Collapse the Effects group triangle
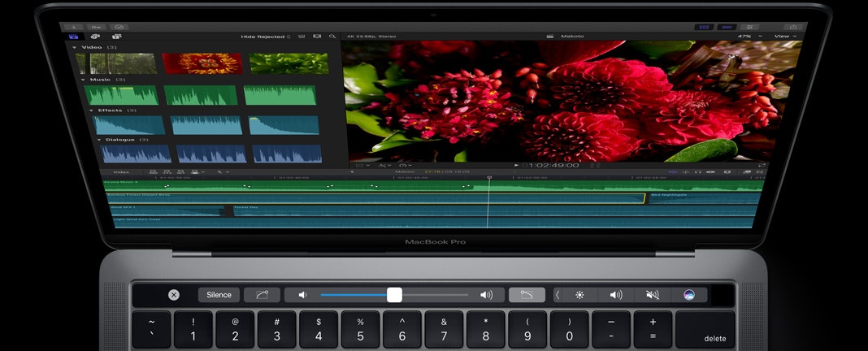868x351 pixels. click(x=91, y=110)
